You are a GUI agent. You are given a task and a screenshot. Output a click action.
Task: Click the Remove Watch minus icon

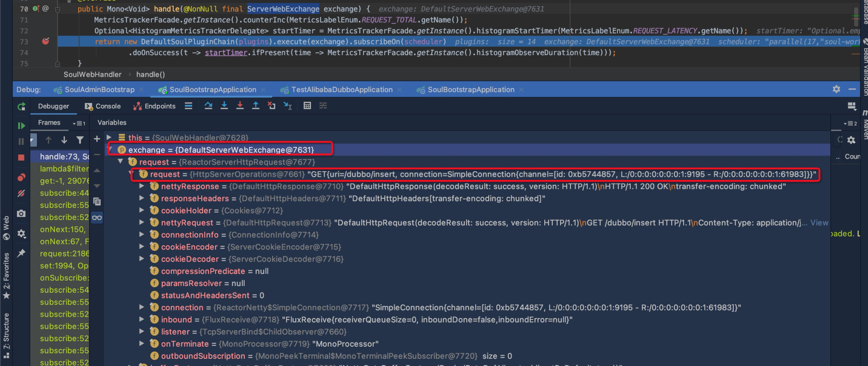coord(97,155)
